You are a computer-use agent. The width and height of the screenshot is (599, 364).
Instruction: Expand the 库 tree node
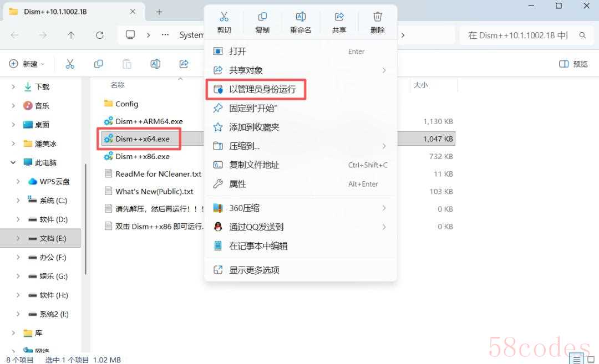pyautogui.click(x=13, y=333)
